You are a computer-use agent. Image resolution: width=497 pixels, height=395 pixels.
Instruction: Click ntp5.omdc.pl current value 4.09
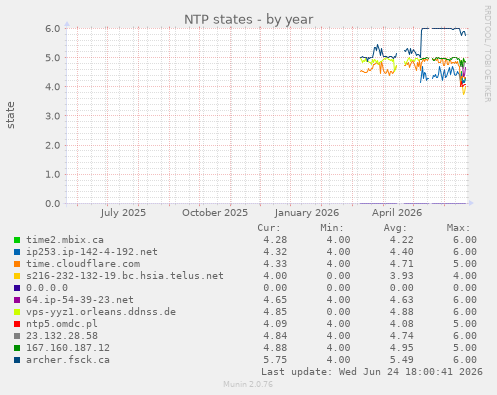click(275, 324)
